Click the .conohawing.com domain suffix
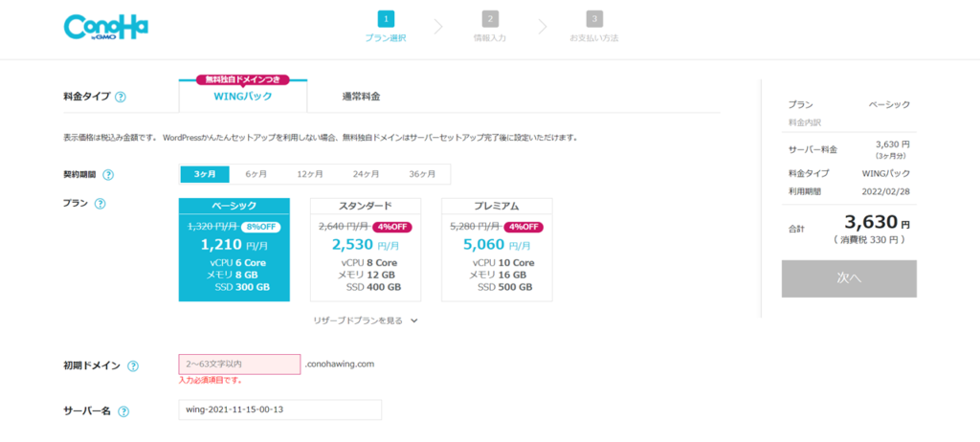 [x=340, y=364]
